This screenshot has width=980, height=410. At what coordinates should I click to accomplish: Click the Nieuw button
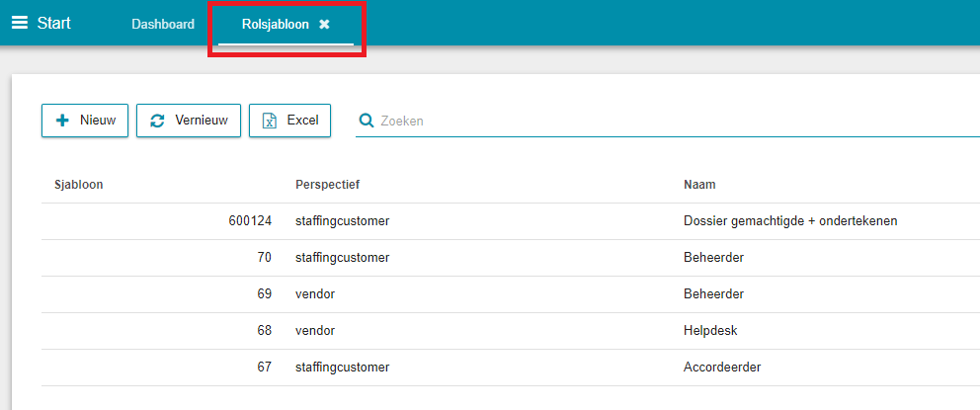click(85, 121)
